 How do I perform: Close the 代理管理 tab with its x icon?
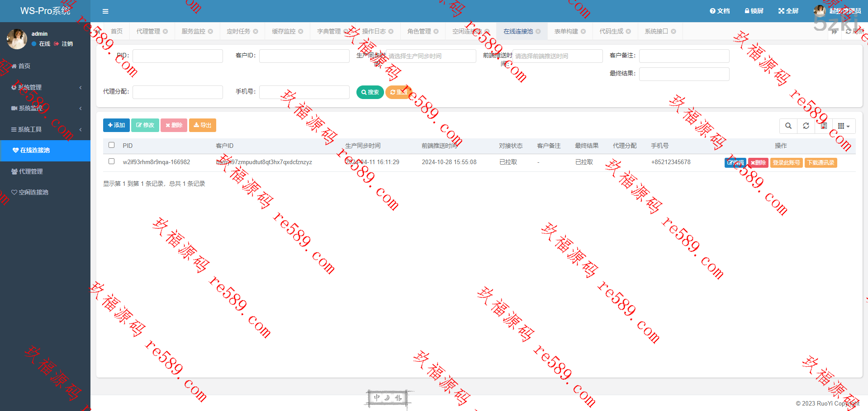pos(166,32)
